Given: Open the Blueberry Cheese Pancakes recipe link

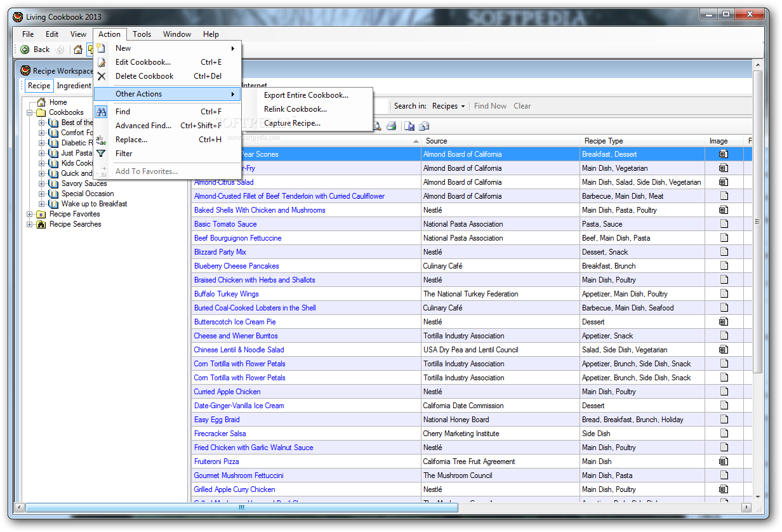Looking at the screenshot, I should [x=236, y=266].
